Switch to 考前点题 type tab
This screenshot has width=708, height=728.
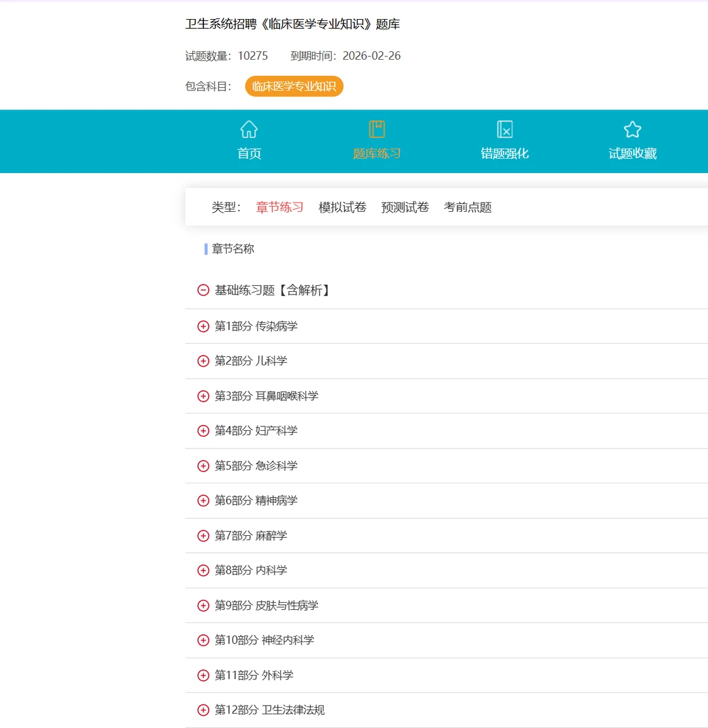pos(467,207)
